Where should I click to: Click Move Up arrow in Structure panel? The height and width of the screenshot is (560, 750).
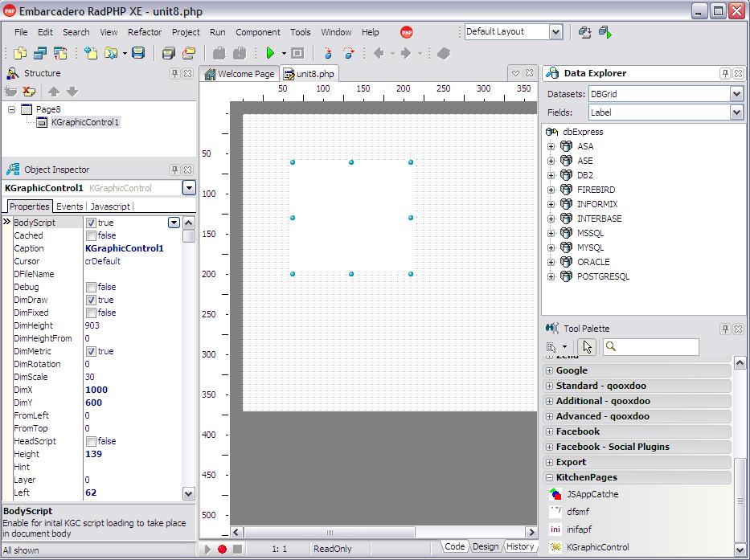click(54, 92)
